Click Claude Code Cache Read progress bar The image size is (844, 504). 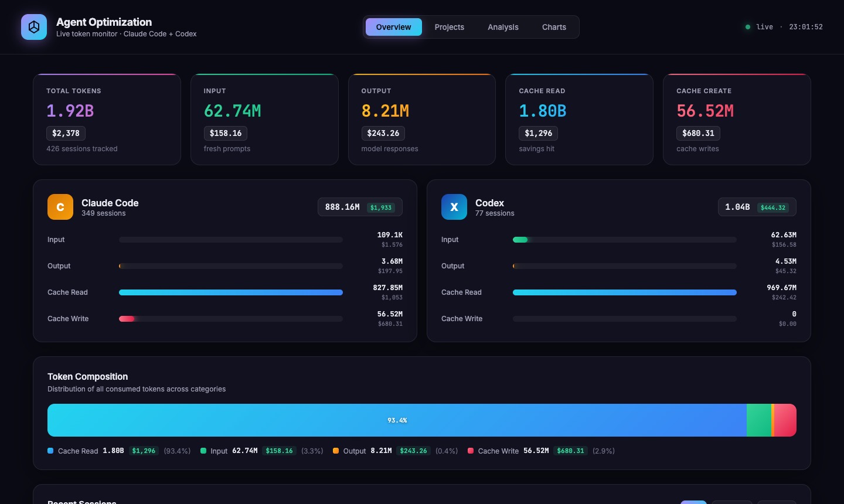coord(231,292)
